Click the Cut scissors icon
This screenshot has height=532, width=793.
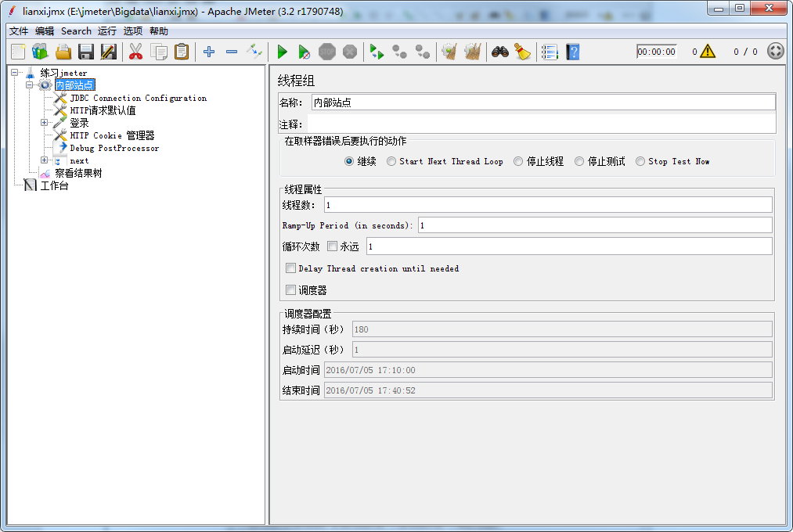click(x=135, y=52)
